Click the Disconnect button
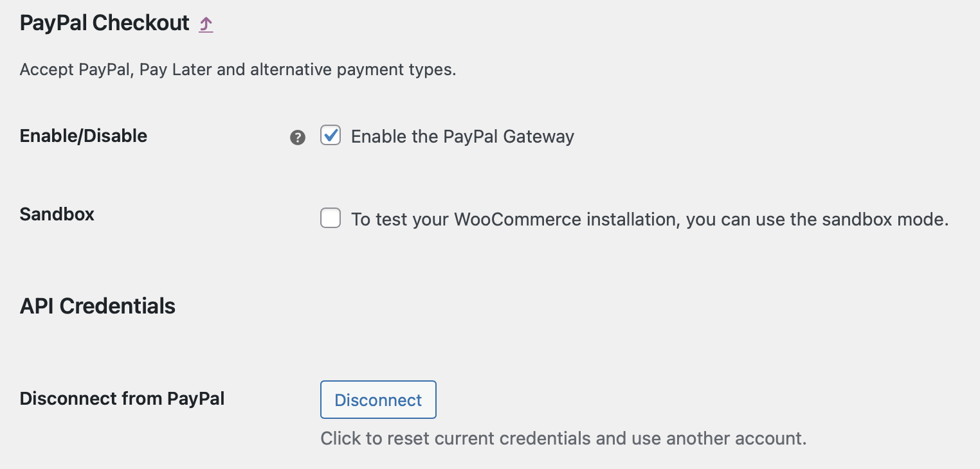Screen dimensions: 980x469 click(x=378, y=400)
